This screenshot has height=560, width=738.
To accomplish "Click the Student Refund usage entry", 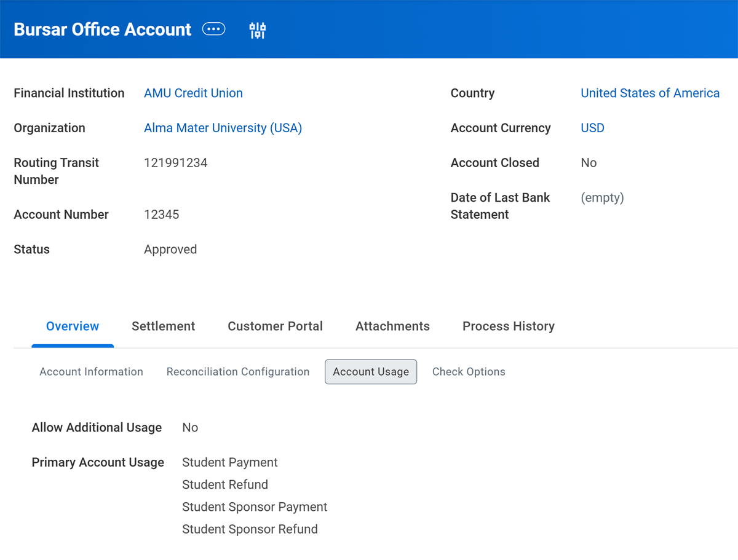I will [225, 484].
